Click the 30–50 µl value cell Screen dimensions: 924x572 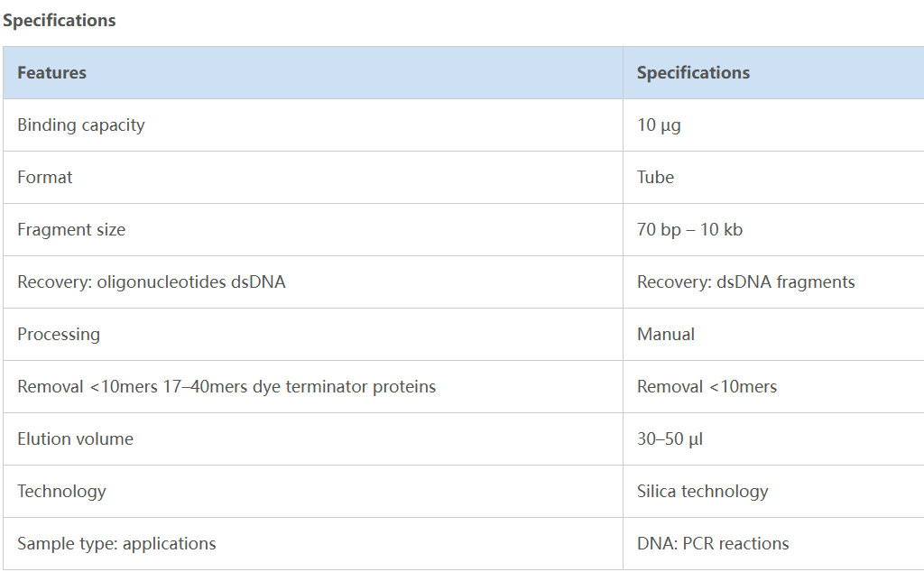coord(670,439)
